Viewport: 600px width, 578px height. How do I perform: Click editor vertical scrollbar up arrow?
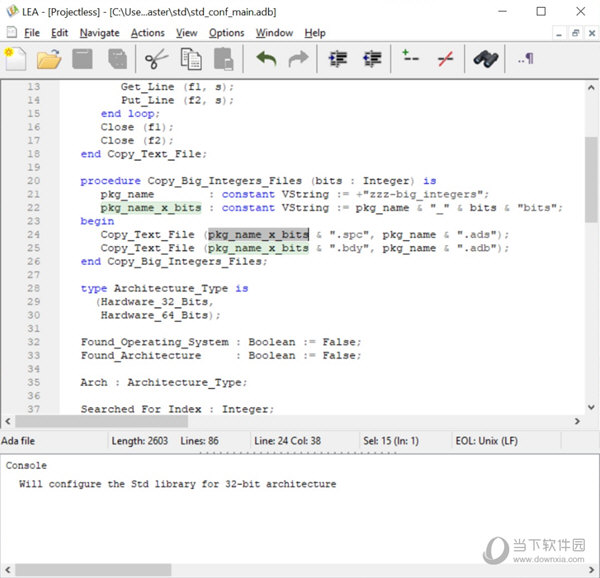tap(591, 88)
